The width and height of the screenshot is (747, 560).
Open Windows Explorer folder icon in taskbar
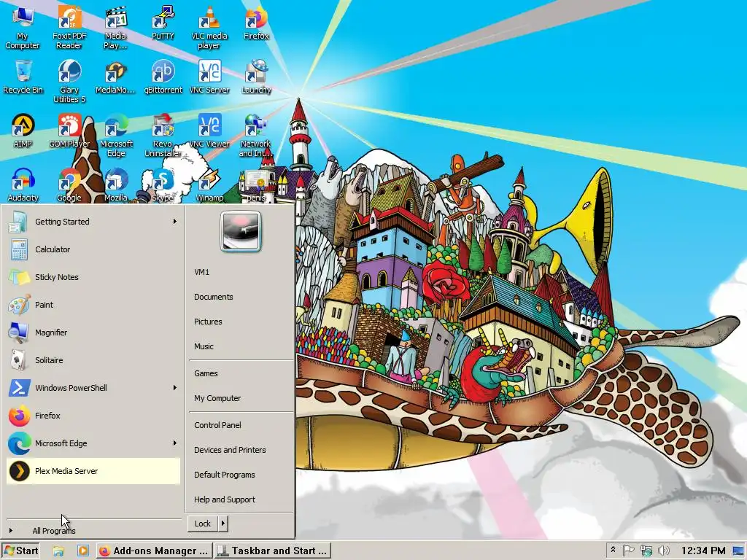point(58,551)
